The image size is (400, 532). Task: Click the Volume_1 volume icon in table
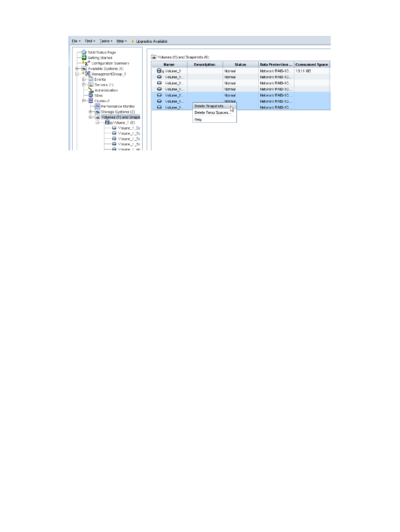click(x=160, y=71)
